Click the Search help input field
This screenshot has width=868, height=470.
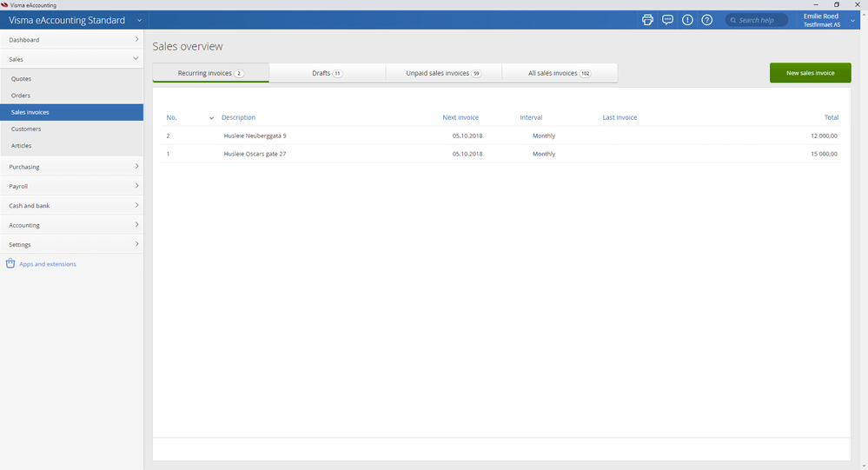756,21
